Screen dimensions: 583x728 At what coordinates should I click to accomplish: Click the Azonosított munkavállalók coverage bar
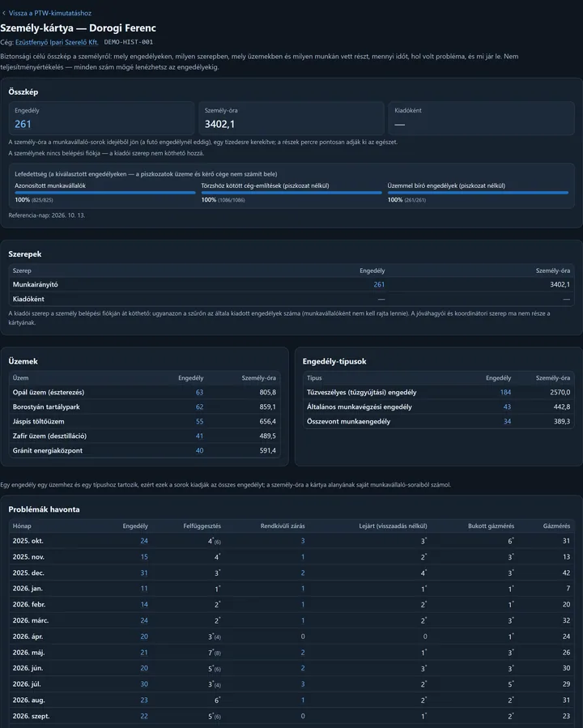coord(105,193)
